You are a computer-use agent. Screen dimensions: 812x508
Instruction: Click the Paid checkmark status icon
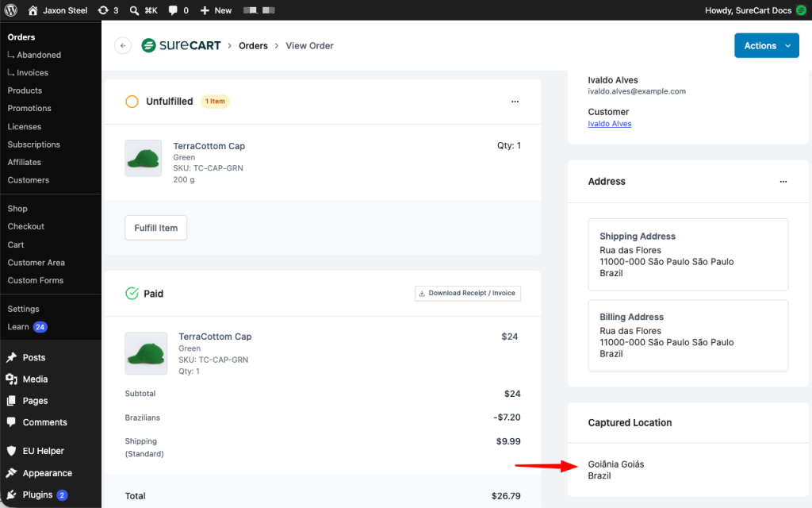(132, 294)
